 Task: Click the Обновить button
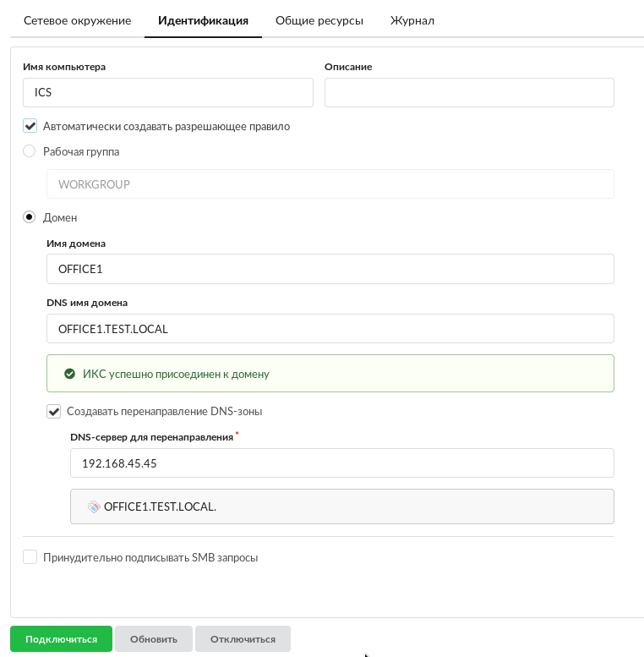click(x=154, y=639)
